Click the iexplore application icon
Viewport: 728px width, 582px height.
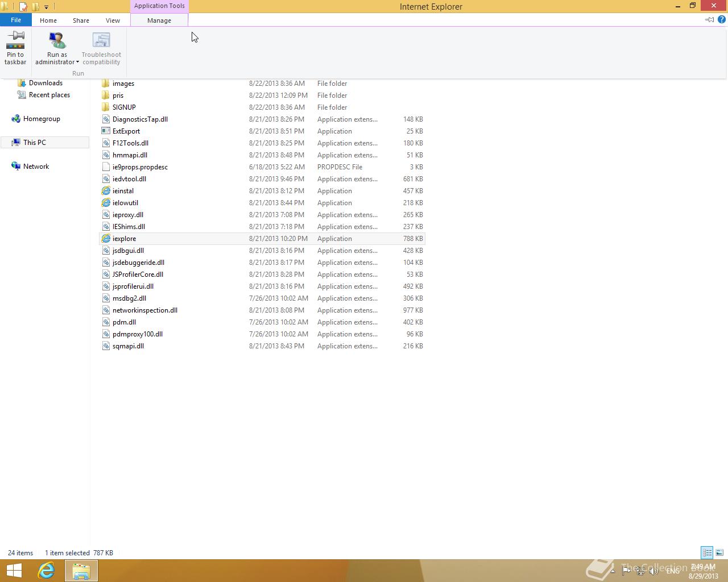pos(106,239)
